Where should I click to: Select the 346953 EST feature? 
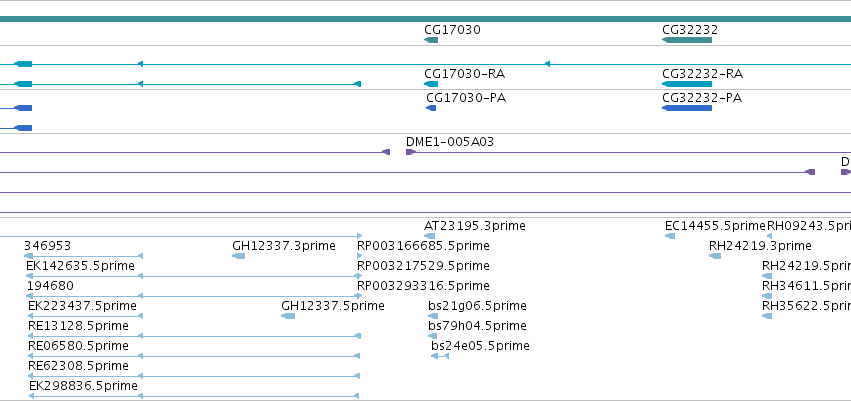[84, 256]
